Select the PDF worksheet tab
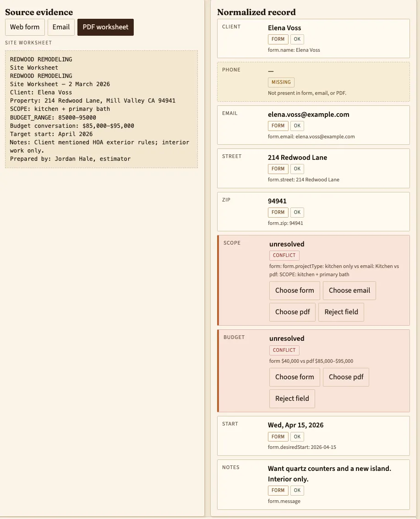420x519 pixels. (x=106, y=27)
